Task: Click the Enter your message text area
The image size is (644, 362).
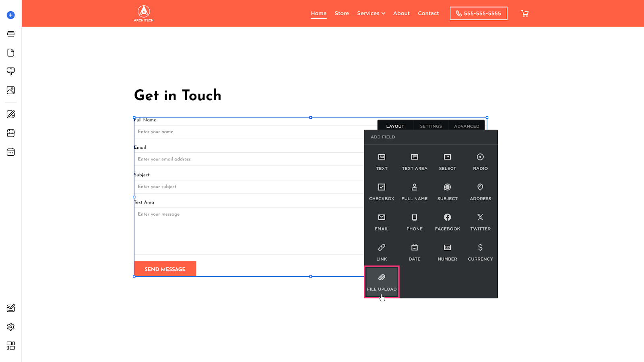Action: 249,231
